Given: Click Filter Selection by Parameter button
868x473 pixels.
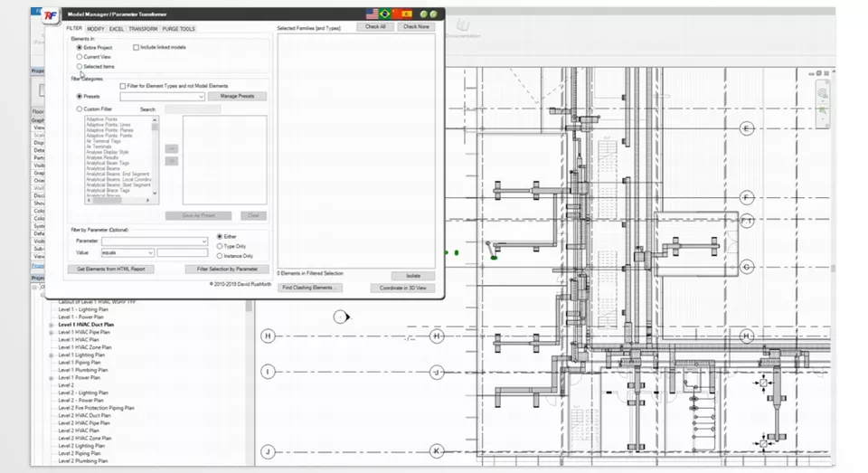Looking at the screenshot, I should [x=227, y=270].
